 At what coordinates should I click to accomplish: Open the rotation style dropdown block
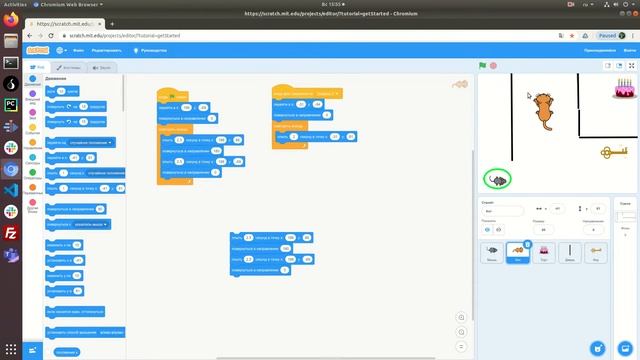coord(111,333)
